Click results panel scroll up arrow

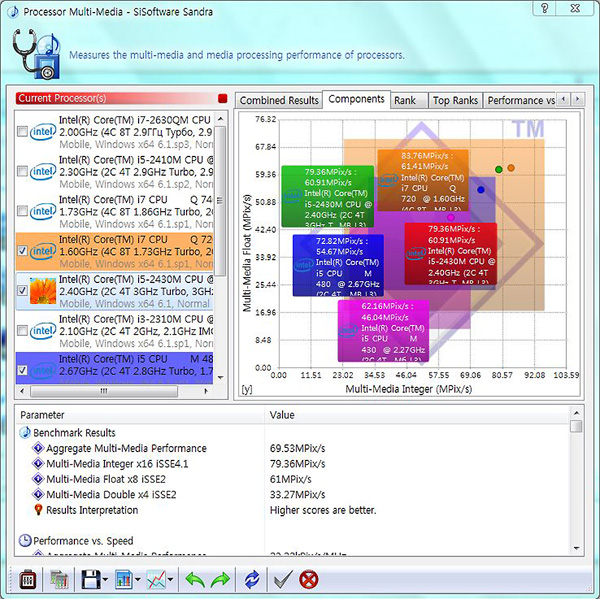coord(576,413)
